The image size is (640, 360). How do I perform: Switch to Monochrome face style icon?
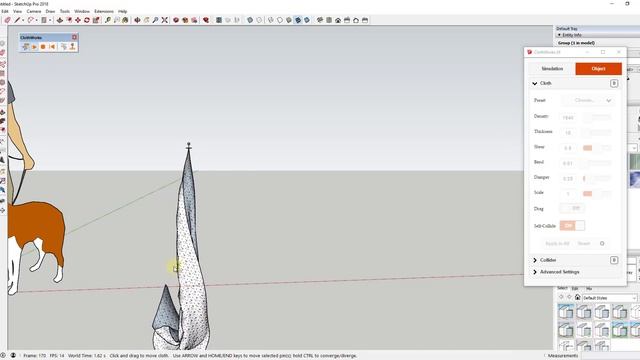(307, 20)
